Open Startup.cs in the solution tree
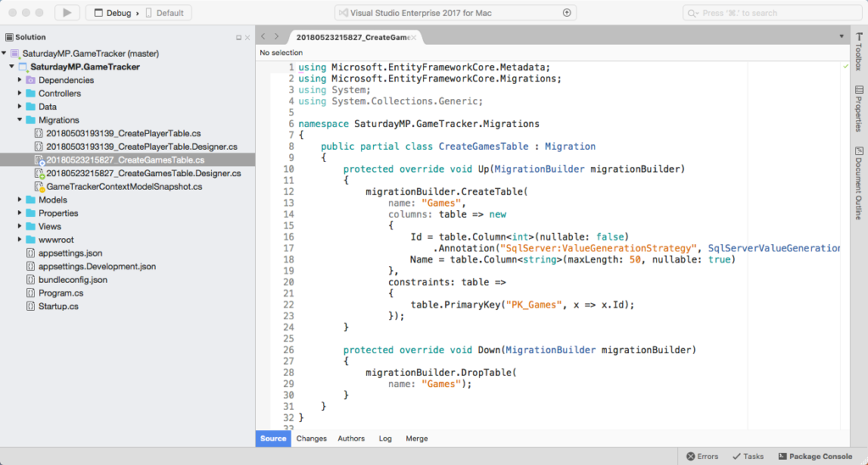Image resolution: width=868 pixels, height=465 pixels. coord(58,306)
